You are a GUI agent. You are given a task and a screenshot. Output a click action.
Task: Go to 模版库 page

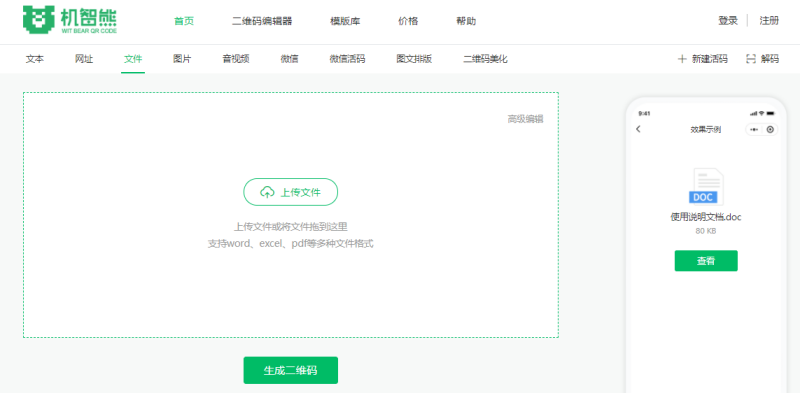tap(345, 21)
